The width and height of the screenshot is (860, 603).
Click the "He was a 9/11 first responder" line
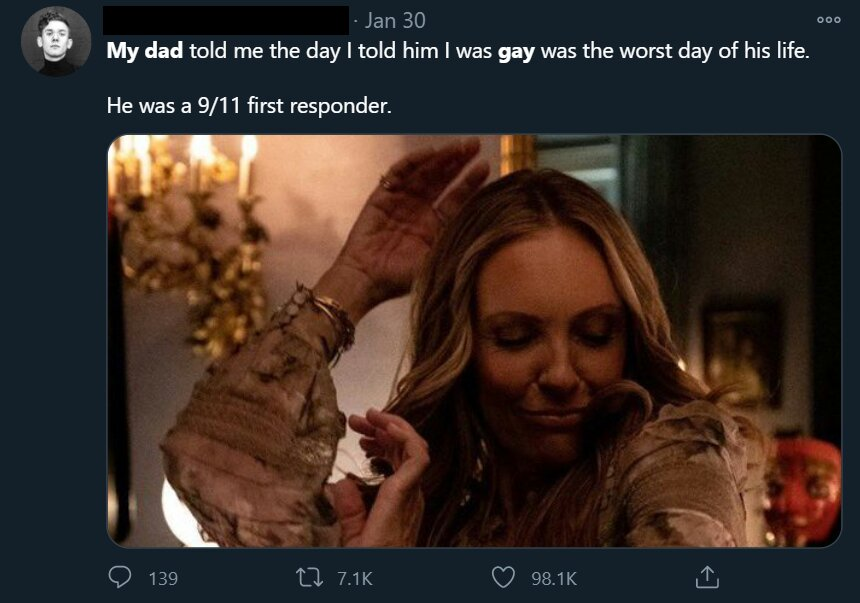[248, 103]
